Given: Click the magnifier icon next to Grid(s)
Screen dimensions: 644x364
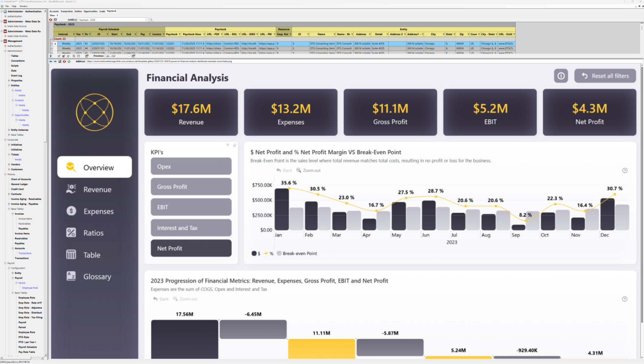Looking at the screenshot, I should pyautogui.click(x=151, y=20).
